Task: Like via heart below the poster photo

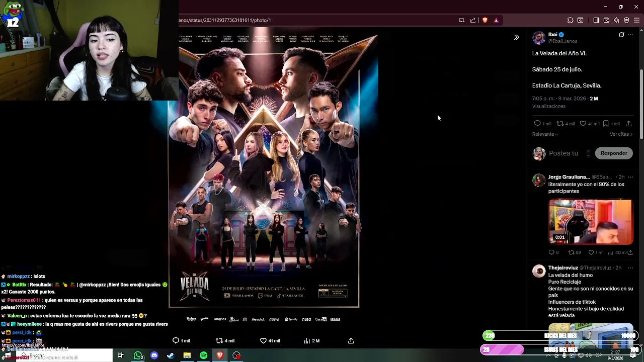Action: (x=263, y=340)
